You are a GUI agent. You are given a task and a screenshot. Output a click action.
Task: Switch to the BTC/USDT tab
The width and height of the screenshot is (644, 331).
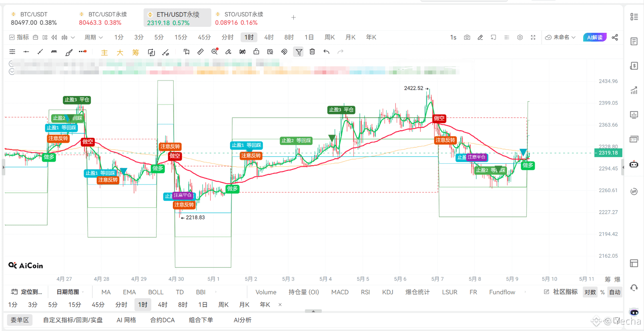click(34, 18)
